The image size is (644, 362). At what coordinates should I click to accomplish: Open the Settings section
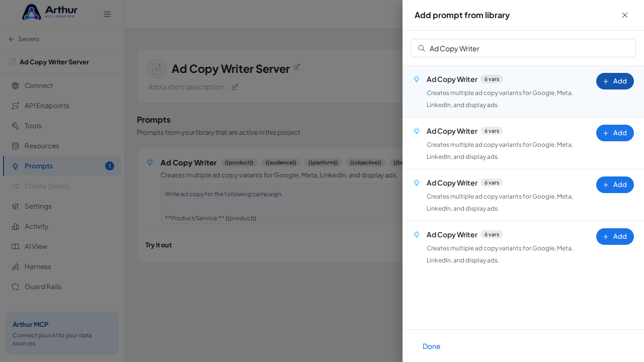(x=62, y=206)
